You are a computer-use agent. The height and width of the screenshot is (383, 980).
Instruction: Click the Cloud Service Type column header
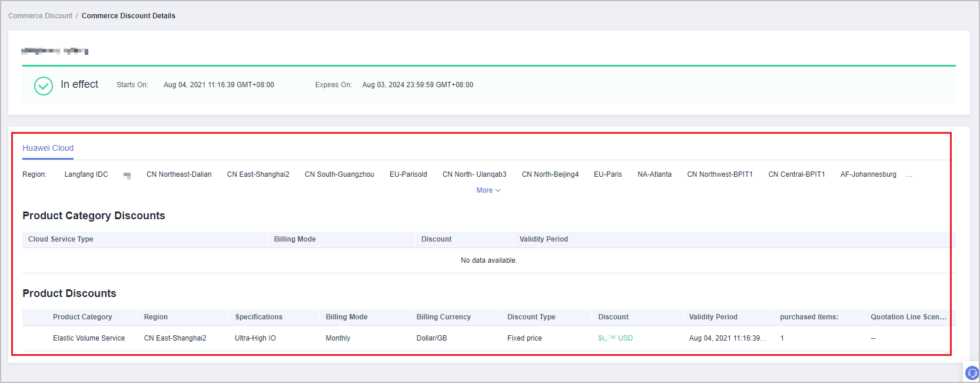pyautogui.click(x=61, y=239)
